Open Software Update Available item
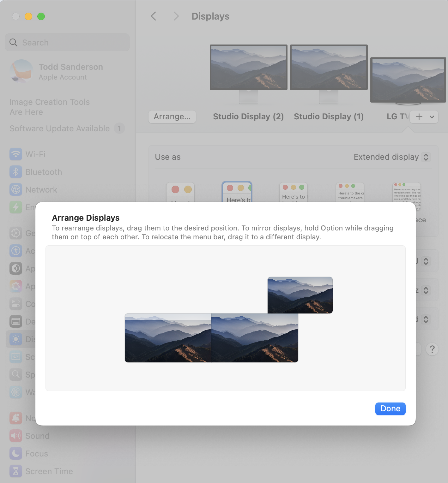448x483 pixels. point(60,128)
